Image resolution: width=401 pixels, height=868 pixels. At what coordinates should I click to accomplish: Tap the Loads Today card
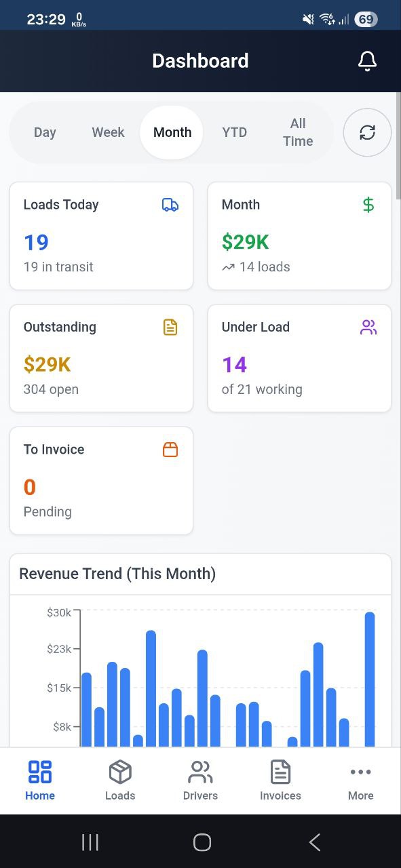pyautogui.click(x=100, y=235)
